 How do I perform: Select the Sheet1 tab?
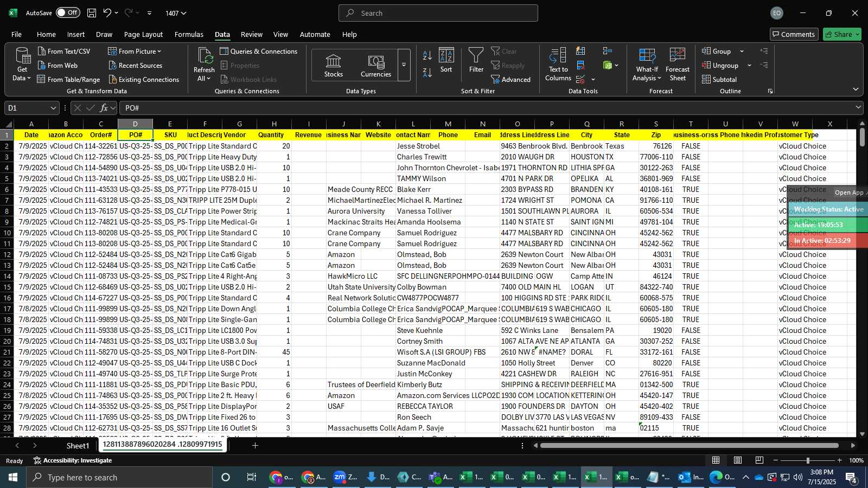78,446
